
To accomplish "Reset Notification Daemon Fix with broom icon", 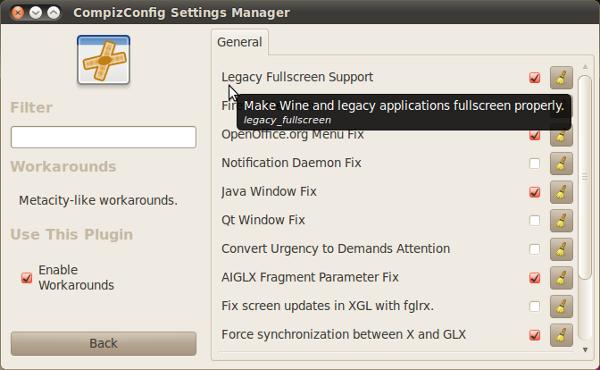I will pyautogui.click(x=561, y=163).
